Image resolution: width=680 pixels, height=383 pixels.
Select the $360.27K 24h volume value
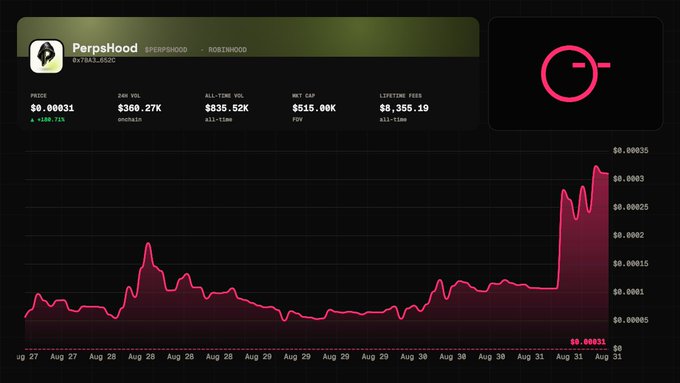pyautogui.click(x=139, y=108)
